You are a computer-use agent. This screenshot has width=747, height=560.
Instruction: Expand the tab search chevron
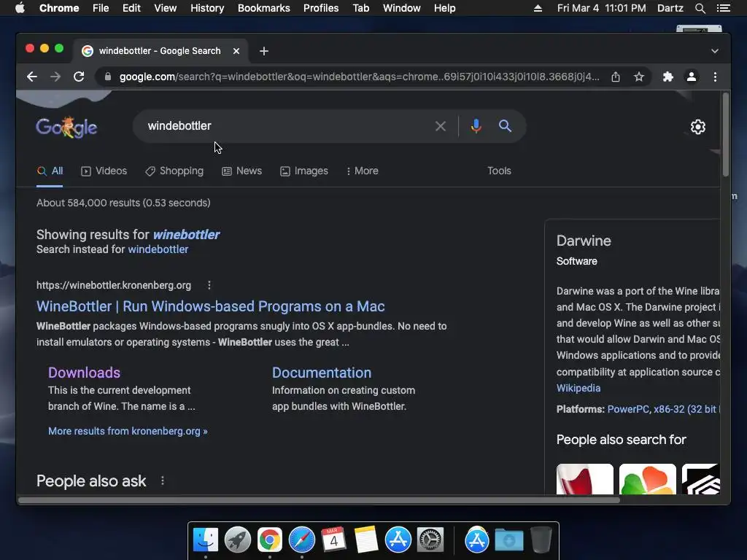coord(715,51)
